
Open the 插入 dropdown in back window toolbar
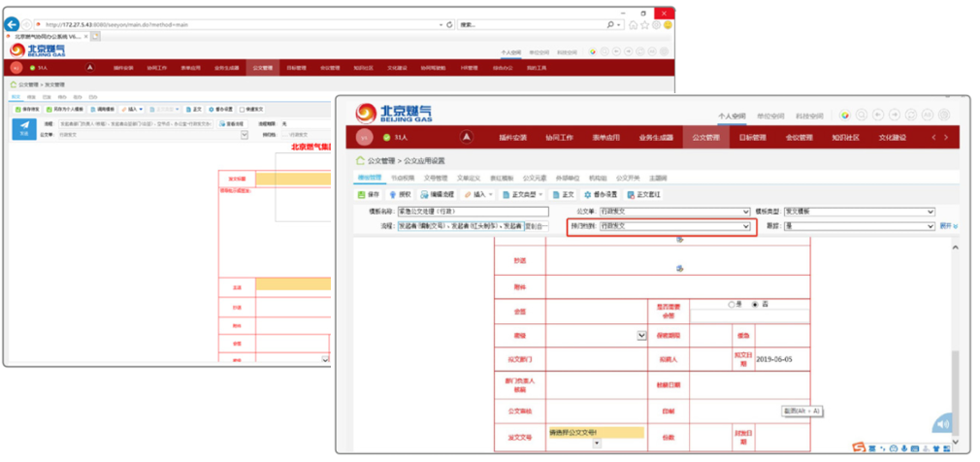tap(132, 109)
